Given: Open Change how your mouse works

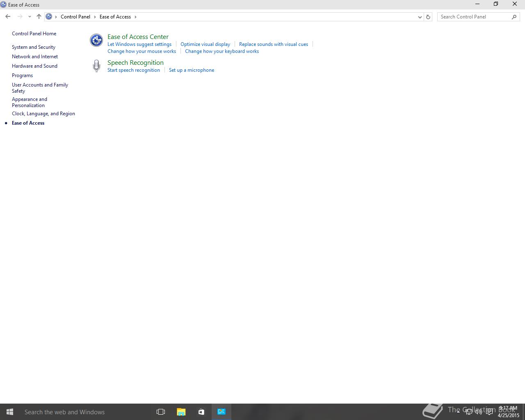Looking at the screenshot, I should (142, 51).
